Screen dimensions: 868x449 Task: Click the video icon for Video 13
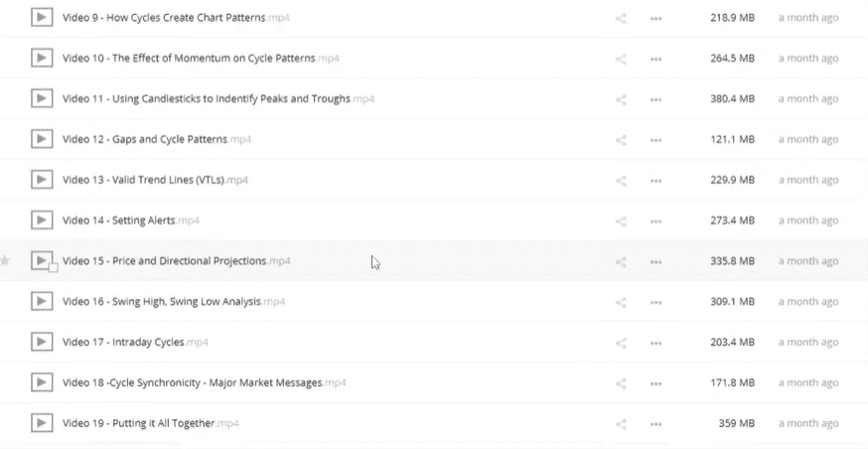(42, 180)
